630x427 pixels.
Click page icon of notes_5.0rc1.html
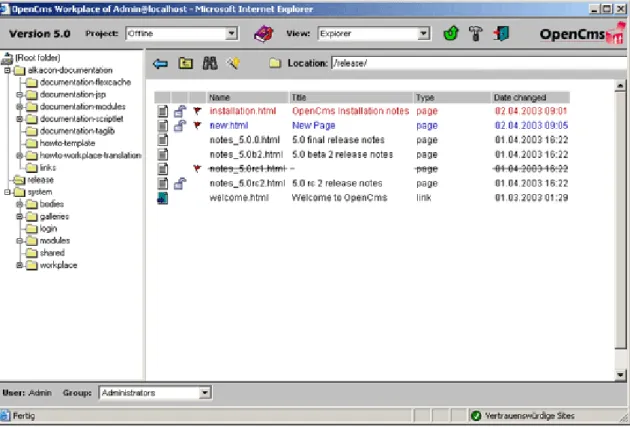pyautogui.click(x=162, y=169)
